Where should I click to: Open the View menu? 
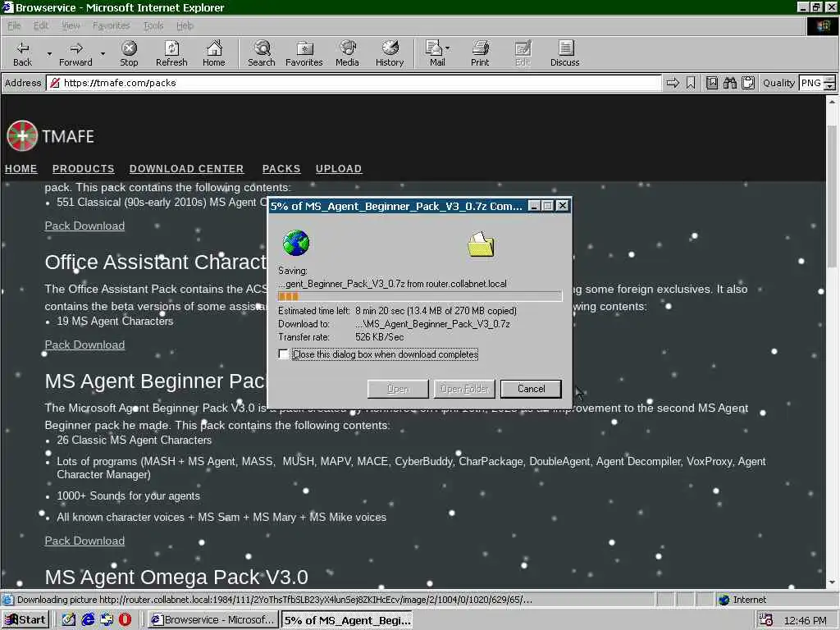[x=71, y=25]
